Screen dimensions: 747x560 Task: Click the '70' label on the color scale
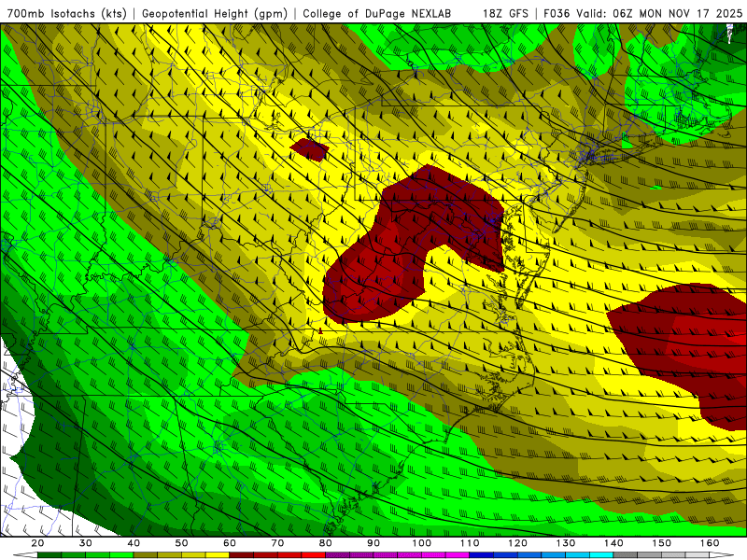(277, 543)
